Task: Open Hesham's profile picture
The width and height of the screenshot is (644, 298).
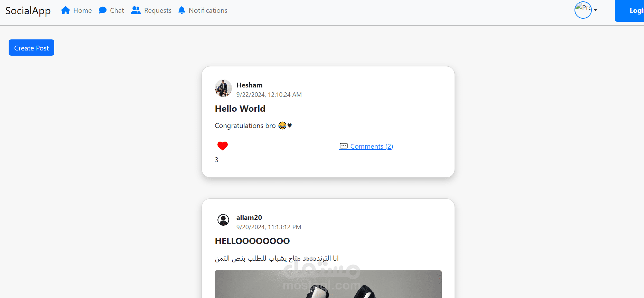Action: 223,88
